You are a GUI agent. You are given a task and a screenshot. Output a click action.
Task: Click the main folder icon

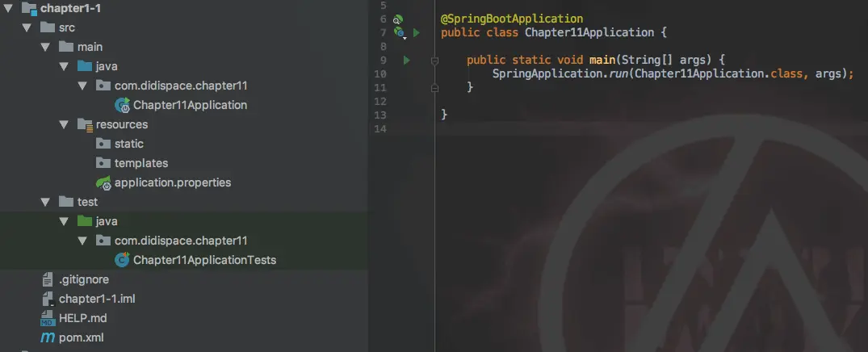coord(66,47)
